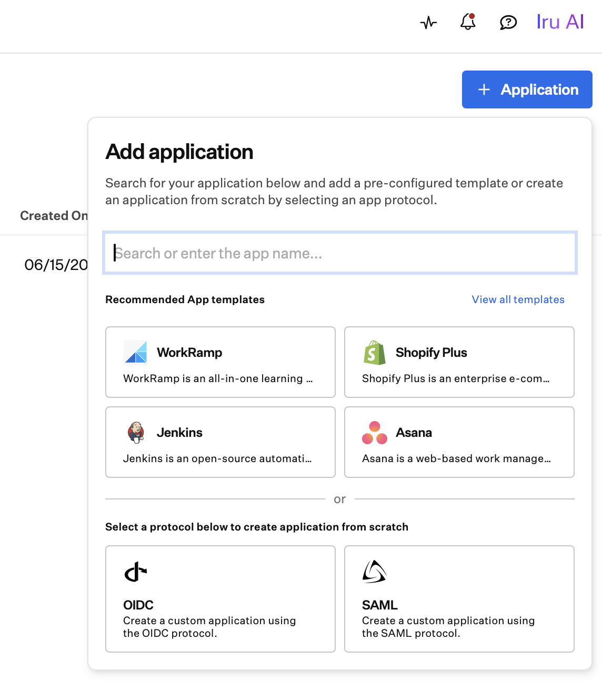Open the activity pulse icon

click(x=428, y=23)
